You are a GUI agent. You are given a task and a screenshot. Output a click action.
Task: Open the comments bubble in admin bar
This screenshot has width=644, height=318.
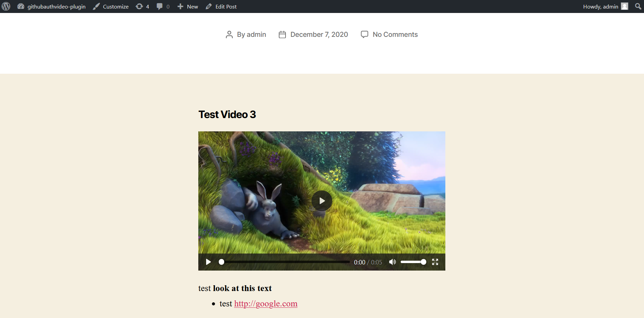163,6
